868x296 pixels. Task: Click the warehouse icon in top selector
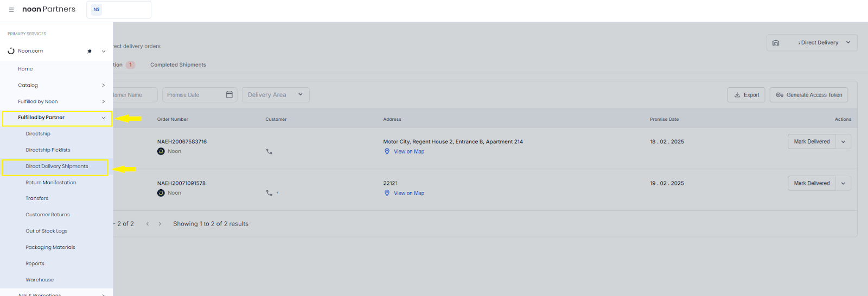point(776,43)
